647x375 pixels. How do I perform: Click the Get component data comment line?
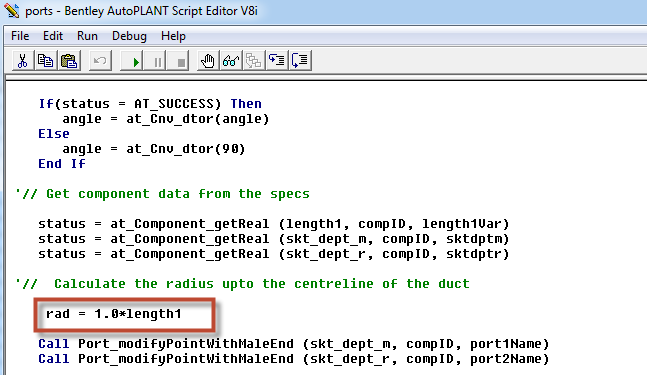(x=163, y=194)
